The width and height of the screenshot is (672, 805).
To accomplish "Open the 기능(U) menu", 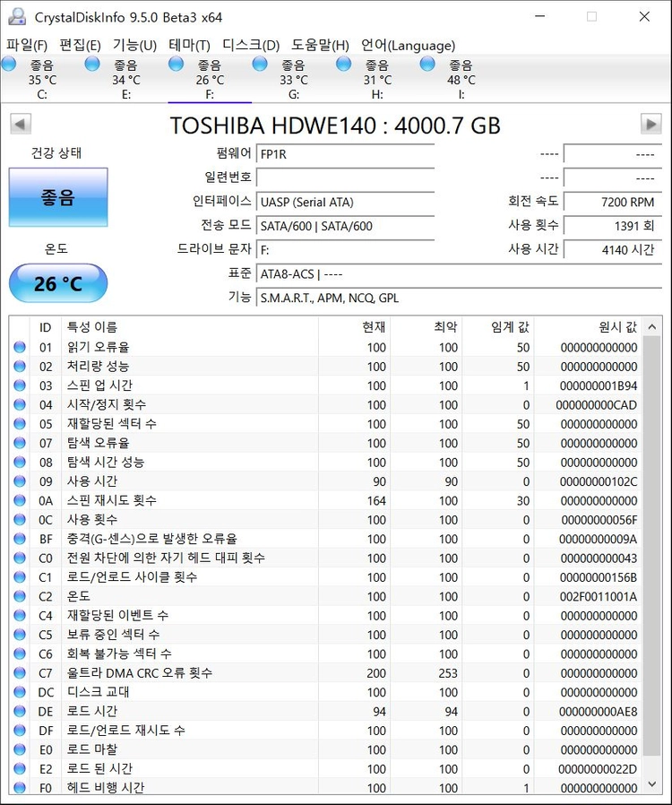I will tap(134, 45).
